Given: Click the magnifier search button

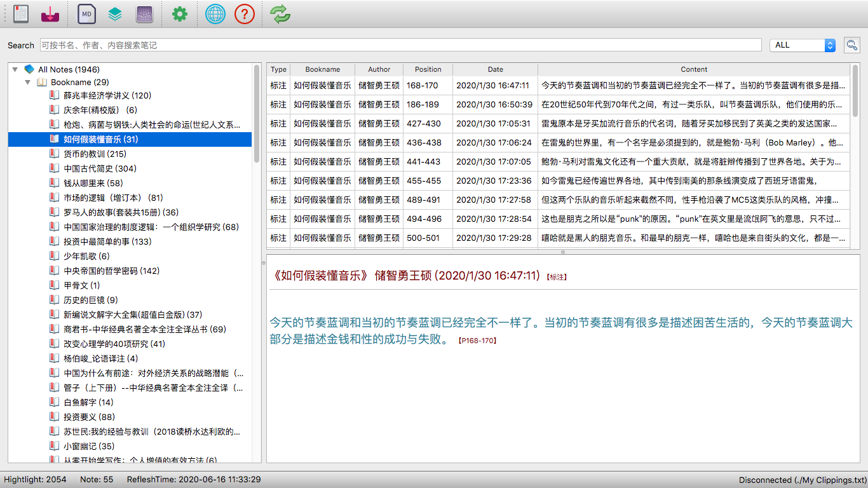Looking at the screenshot, I should tap(851, 45).
